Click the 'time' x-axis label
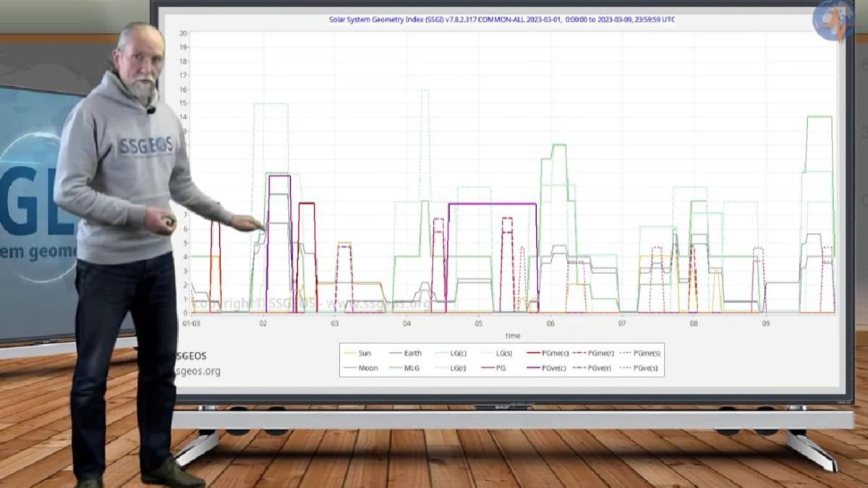This screenshot has width=868, height=488. (x=512, y=335)
